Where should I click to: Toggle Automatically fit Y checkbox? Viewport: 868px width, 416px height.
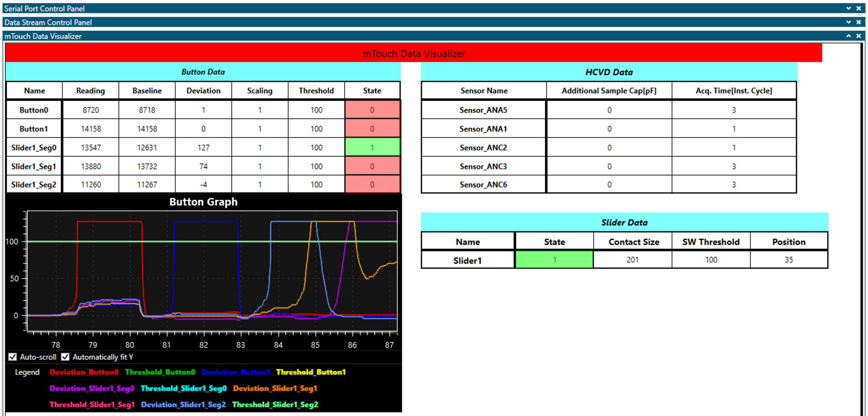(x=65, y=357)
